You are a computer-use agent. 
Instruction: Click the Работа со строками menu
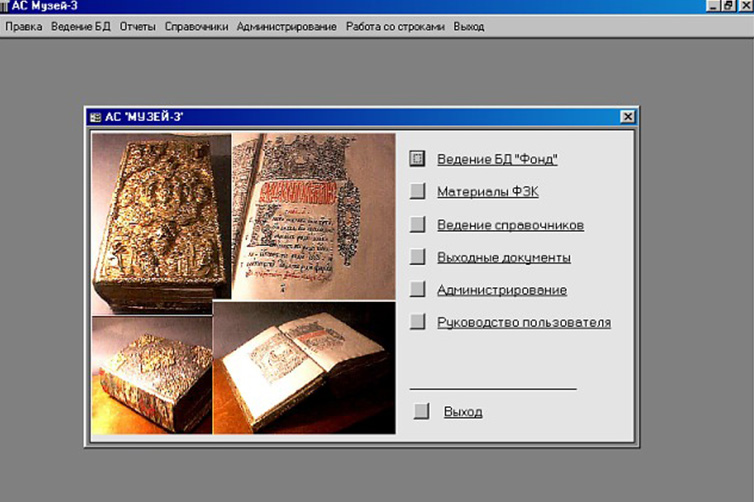click(x=395, y=27)
